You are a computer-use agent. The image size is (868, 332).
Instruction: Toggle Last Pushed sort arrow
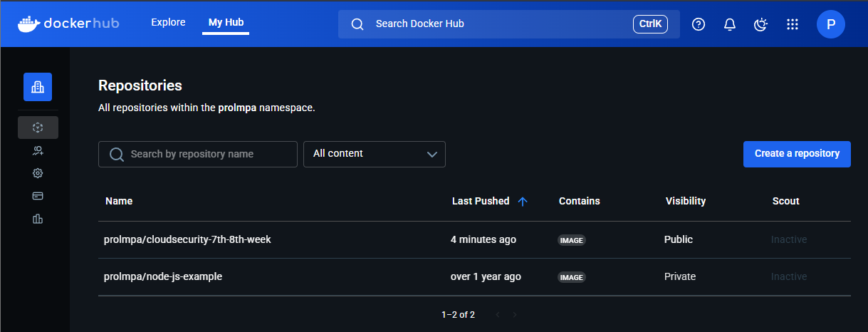click(x=523, y=202)
